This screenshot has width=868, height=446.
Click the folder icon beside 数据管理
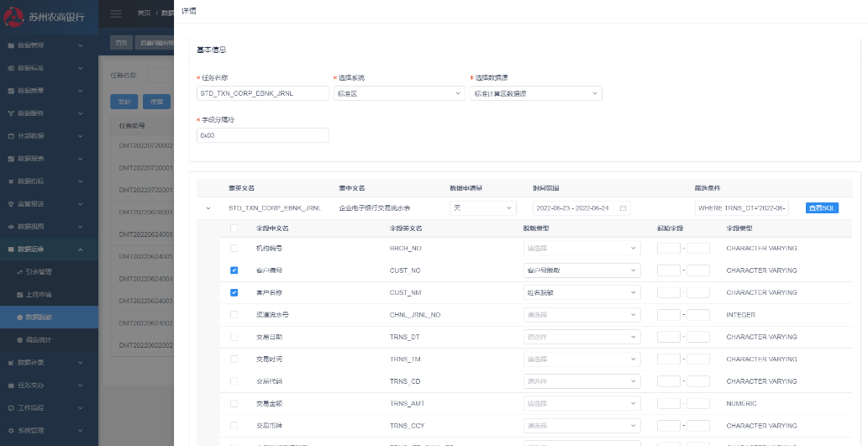pyautogui.click(x=11, y=45)
